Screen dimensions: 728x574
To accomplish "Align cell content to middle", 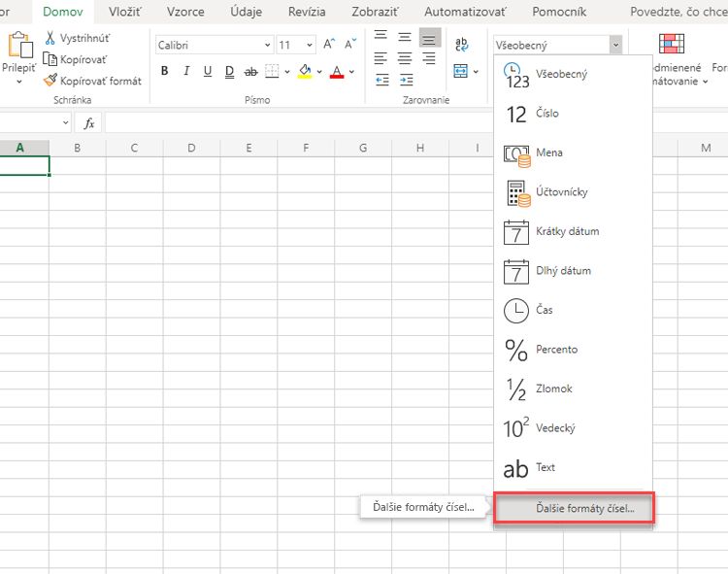I will tap(405, 37).
